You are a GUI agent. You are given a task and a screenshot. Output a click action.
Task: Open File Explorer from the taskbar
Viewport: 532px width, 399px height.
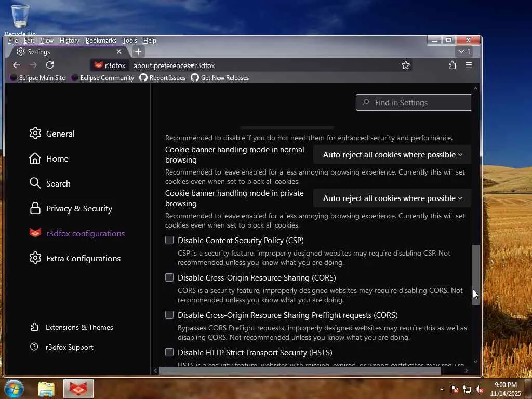tap(46, 389)
